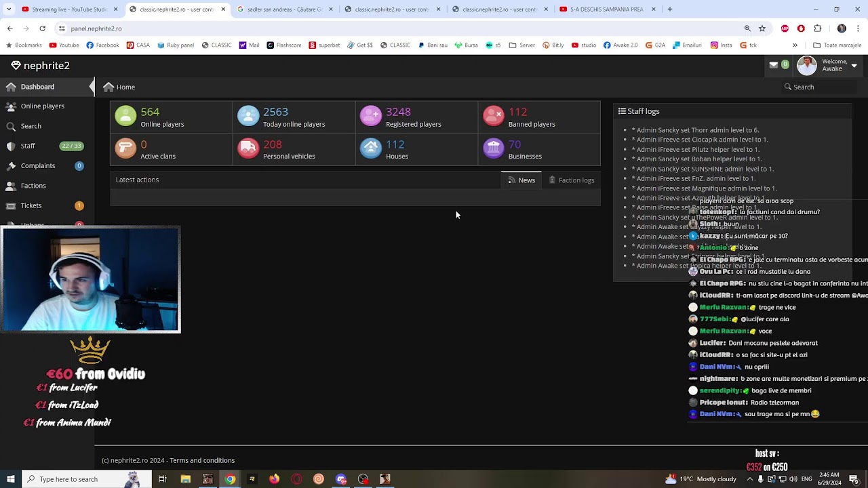Screen dimensions: 868x488
Task: Switch to the News tab
Action: pyautogui.click(x=521, y=180)
